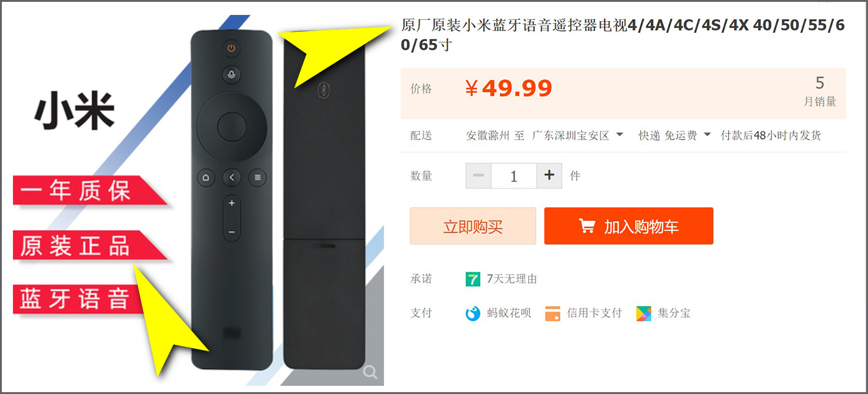Increase quantity with the plus button

pos(549,176)
